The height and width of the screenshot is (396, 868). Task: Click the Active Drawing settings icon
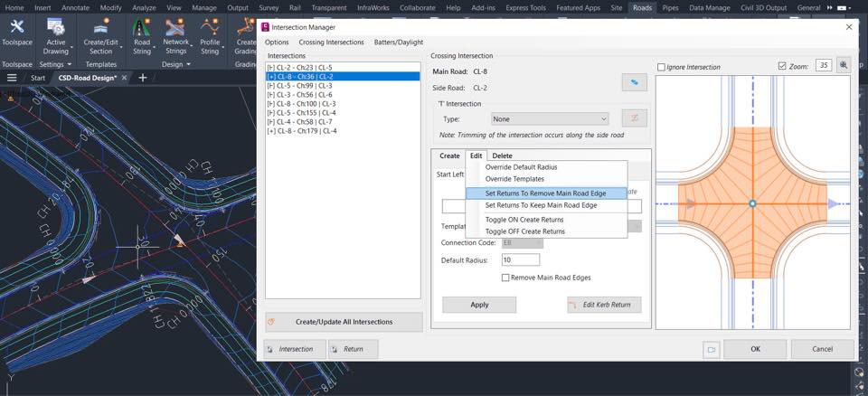click(55, 26)
